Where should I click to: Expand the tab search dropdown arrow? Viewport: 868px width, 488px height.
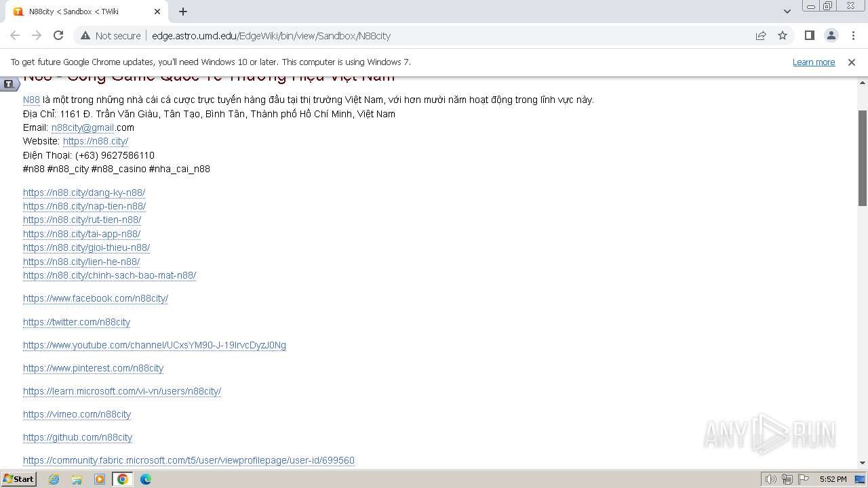click(787, 12)
